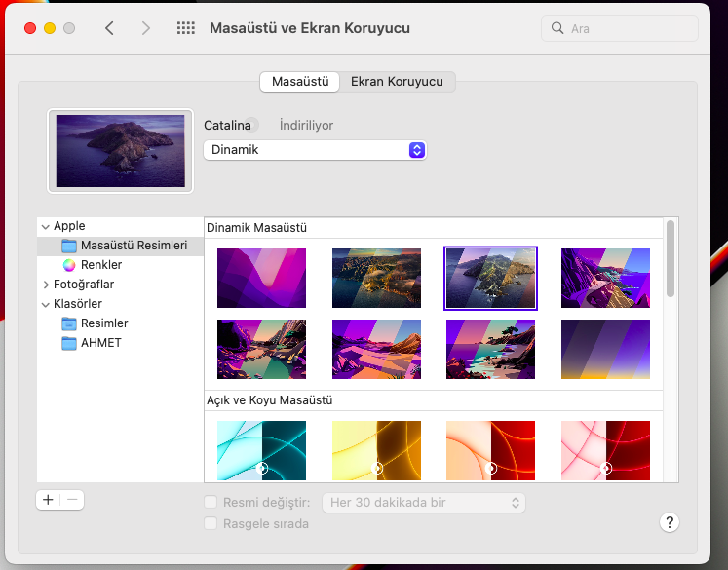Click the plus button to add folder

pyautogui.click(x=48, y=499)
